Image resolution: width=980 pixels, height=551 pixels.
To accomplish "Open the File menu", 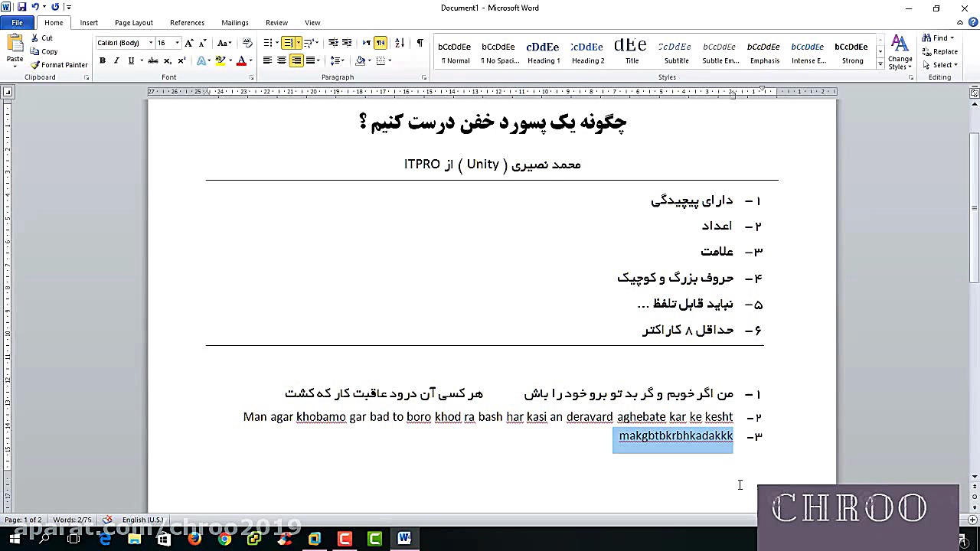I will point(17,22).
